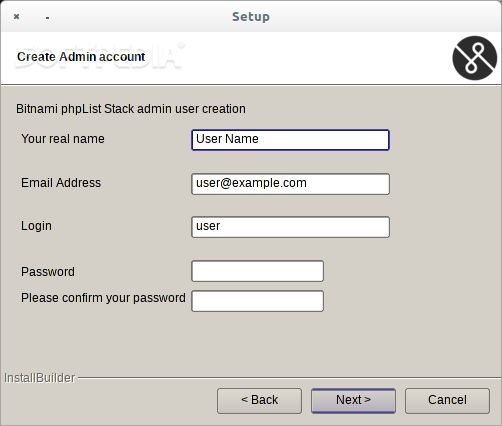This screenshot has width=502, height=426.
Task: Close the Setup window
Action: 16,16
